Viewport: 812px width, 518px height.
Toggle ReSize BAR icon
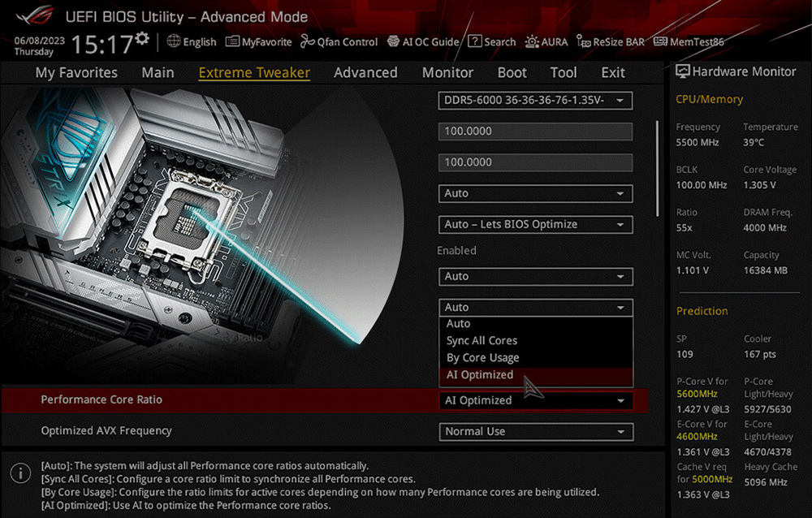583,42
